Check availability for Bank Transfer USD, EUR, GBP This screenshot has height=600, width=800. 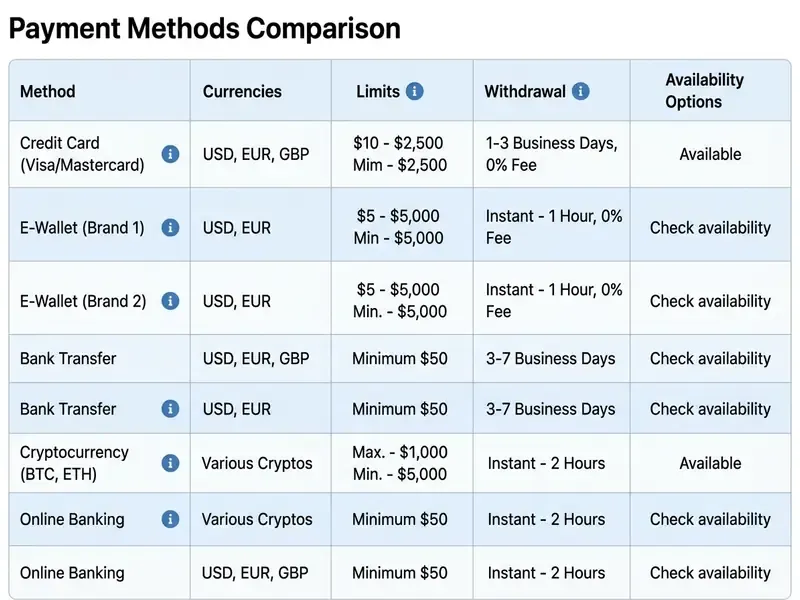[710, 359]
